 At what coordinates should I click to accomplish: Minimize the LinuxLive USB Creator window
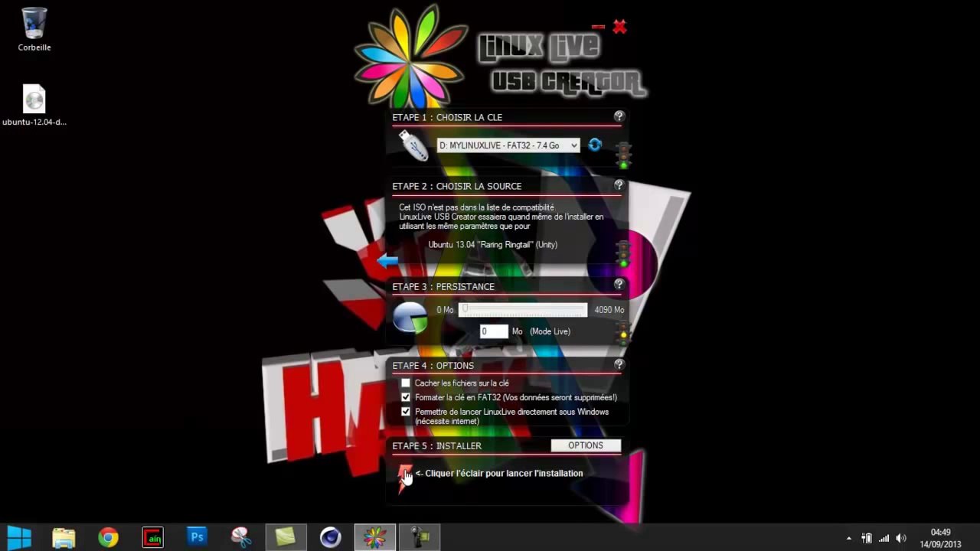[x=598, y=27]
